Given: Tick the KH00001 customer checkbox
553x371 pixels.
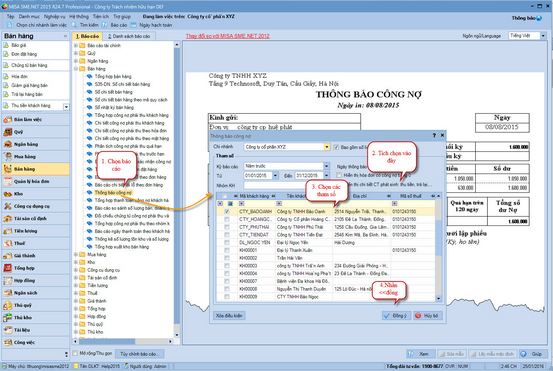Looking at the screenshot, I should 227,250.
